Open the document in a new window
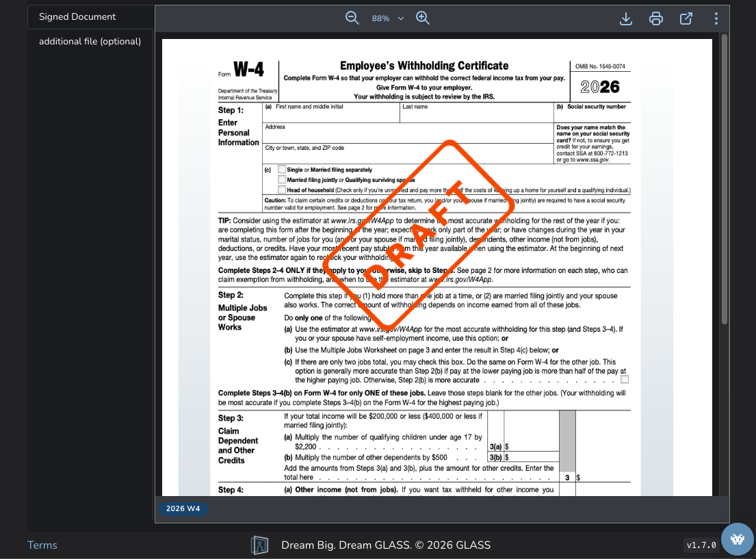 pyautogui.click(x=686, y=18)
